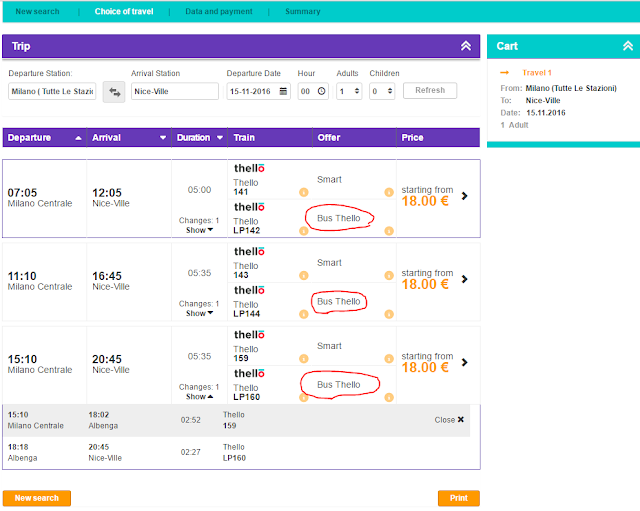
Task: Collapse the Trip panel with double chevron
Action: (x=466, y=46)
